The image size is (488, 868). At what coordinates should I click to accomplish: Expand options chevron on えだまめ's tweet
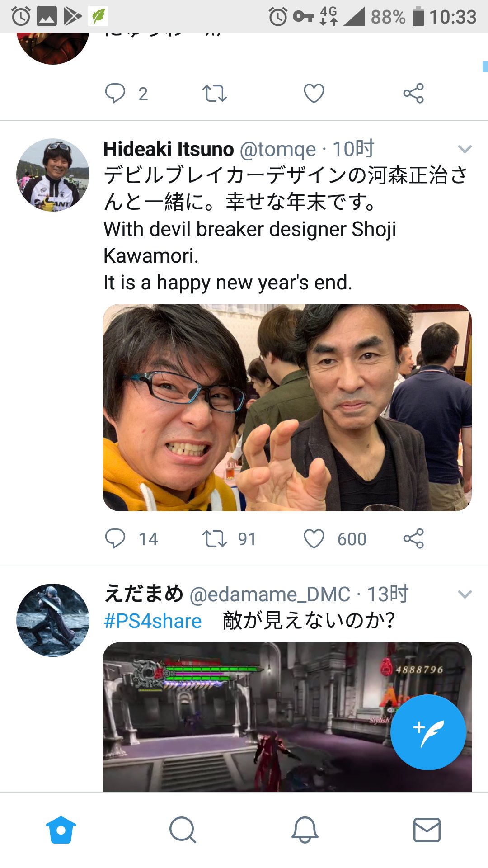coord(465,594)
